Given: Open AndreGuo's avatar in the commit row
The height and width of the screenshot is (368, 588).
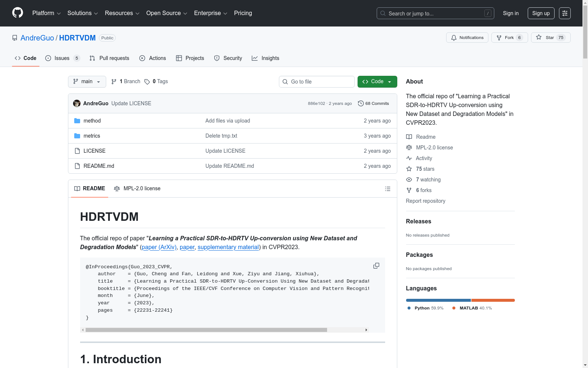Looking at the screenshot, I should (x=77, y=103).
